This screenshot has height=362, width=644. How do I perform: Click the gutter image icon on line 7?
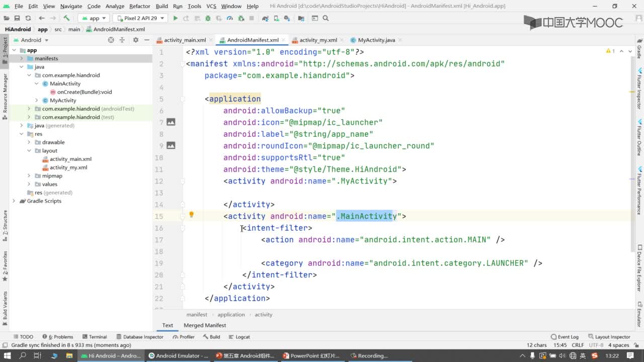click(x=171, y=122)
